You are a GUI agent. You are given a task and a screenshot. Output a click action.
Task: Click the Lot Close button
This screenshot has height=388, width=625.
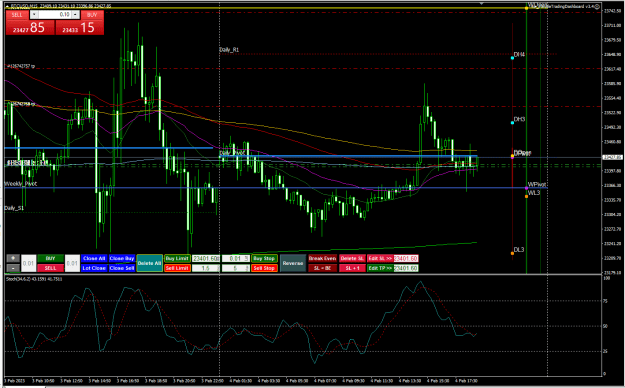pyautogui.click(x=94, y=268)
